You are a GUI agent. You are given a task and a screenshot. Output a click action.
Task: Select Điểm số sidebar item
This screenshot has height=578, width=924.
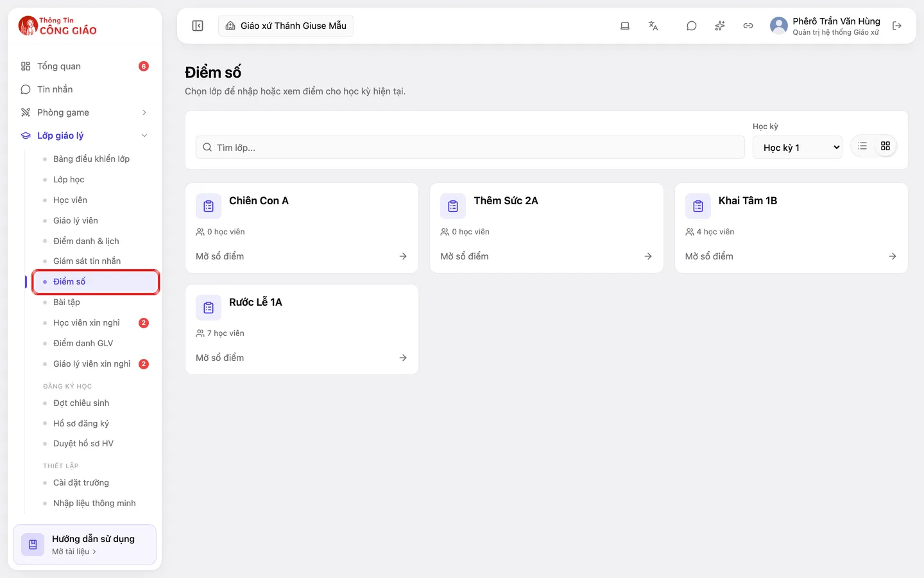click(x=96, y=282)
